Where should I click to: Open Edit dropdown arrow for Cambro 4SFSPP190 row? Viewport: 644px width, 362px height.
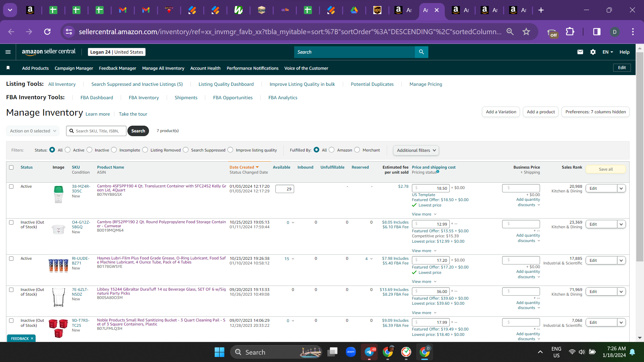pos(622,188)
